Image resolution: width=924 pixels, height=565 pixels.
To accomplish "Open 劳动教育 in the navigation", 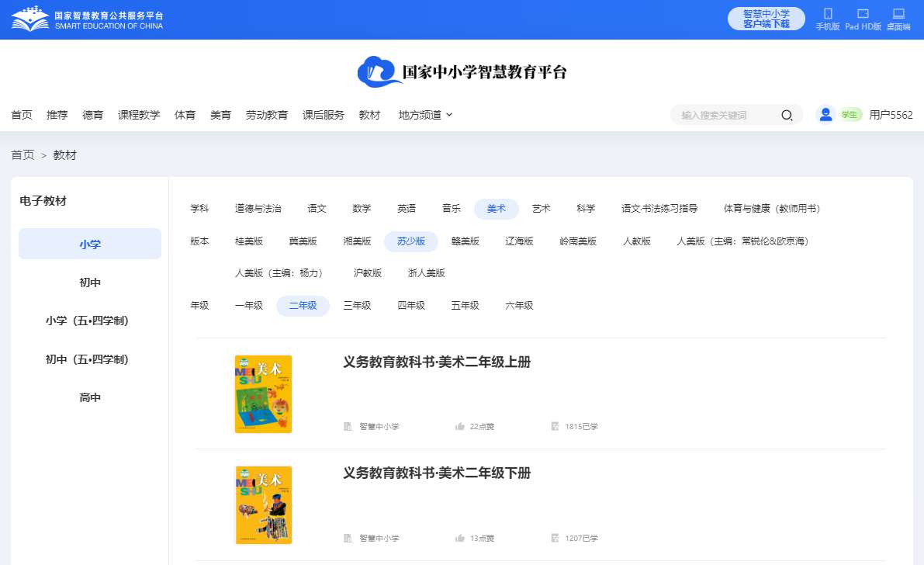I will coord(267,115).
